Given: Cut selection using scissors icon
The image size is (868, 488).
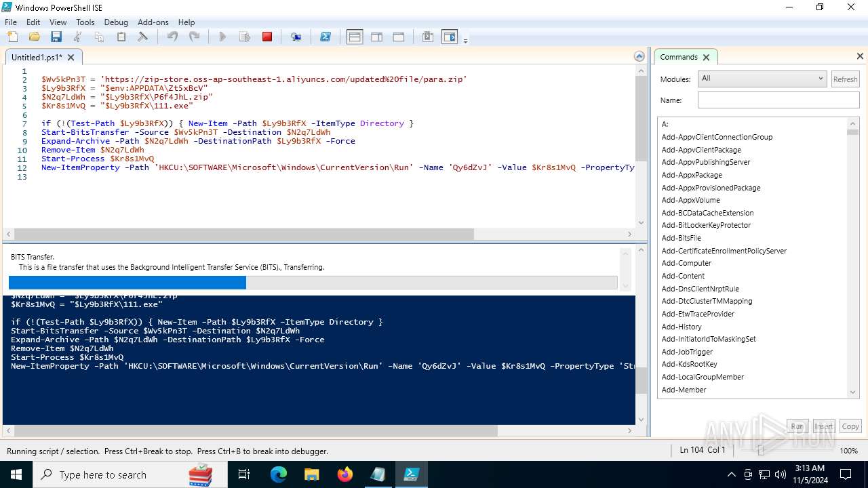Looking at the screenshot, I should coord(77,37).
